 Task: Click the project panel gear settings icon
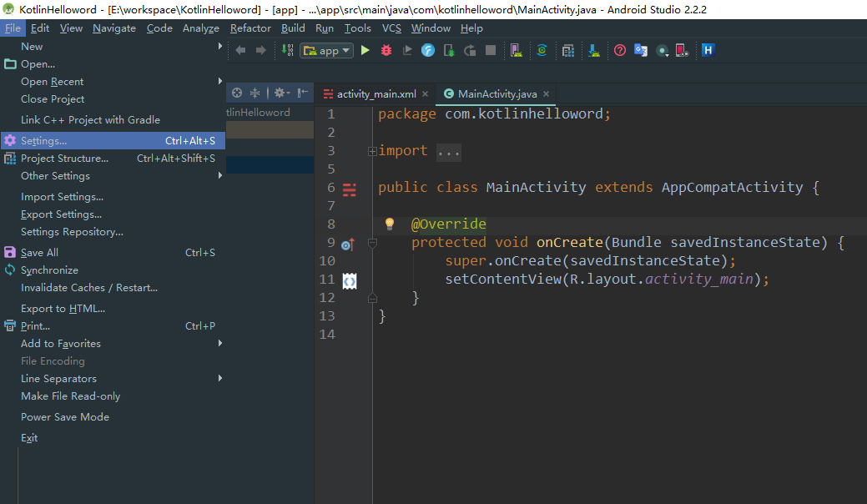click(280, 93)
